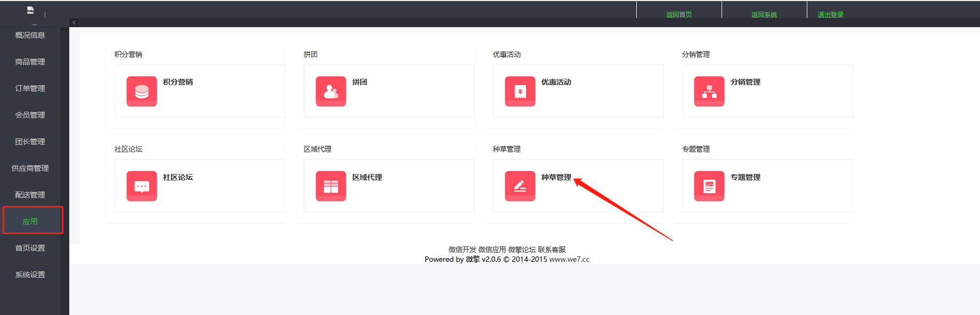The image size is (980, 315).
Task: Click the bold 种草管理 card label
Action: tap(556, 177)
